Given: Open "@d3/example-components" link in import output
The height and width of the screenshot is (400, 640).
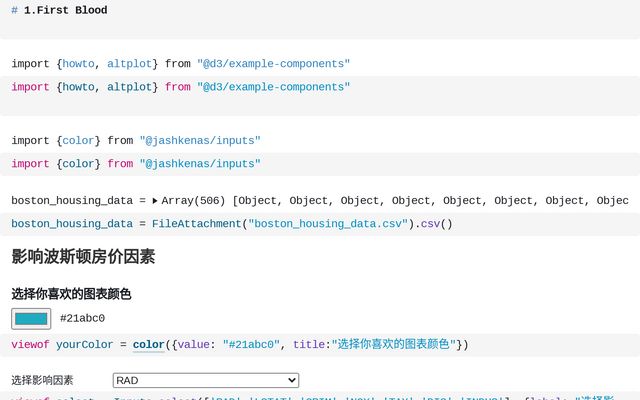Looking at the screenshot, I should click(x=273, y=64).
